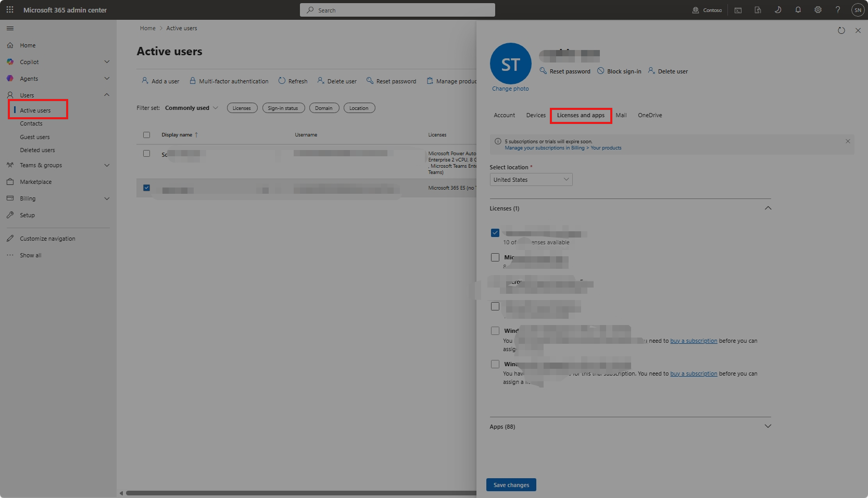Open Multi-factor authentication

(x=229, y=81)
